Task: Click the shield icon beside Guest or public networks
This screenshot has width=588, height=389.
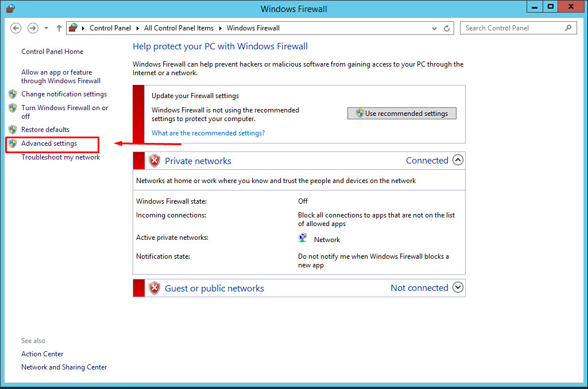Action: tap(154, 288)
